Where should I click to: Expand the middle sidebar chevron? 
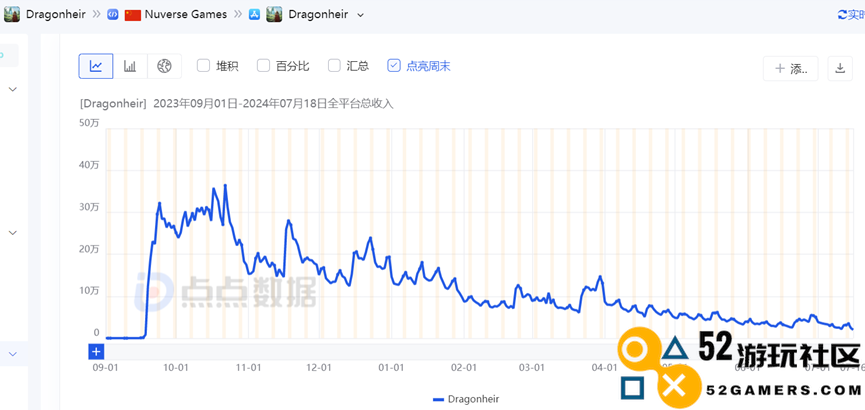click(x=13, y=233)
